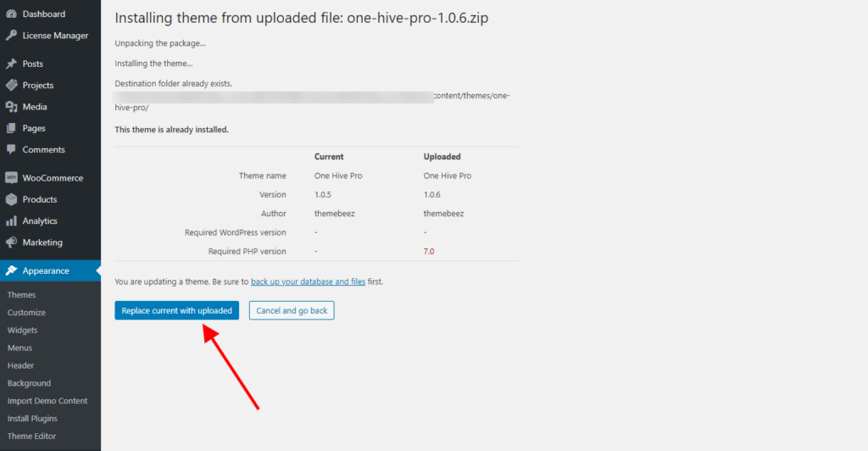Click the Media library icon
Image resolution: width=868 pixels, height=451 pixels.
(x=11, y=107)
